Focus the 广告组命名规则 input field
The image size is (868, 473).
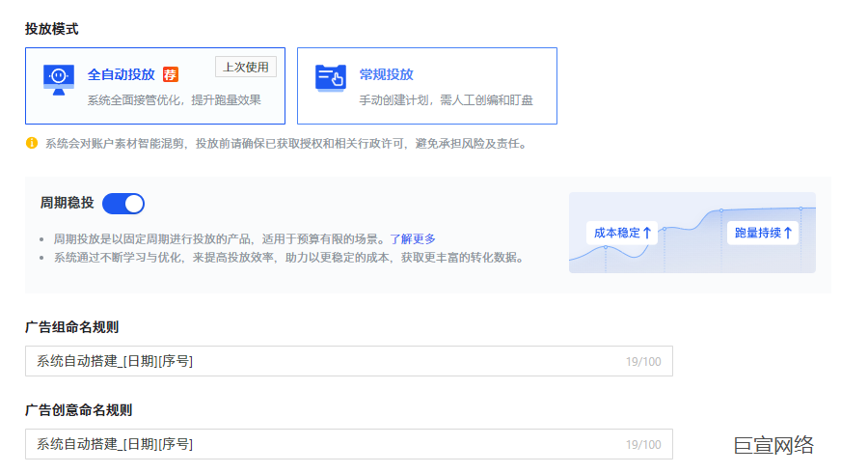tap(349, 361)
